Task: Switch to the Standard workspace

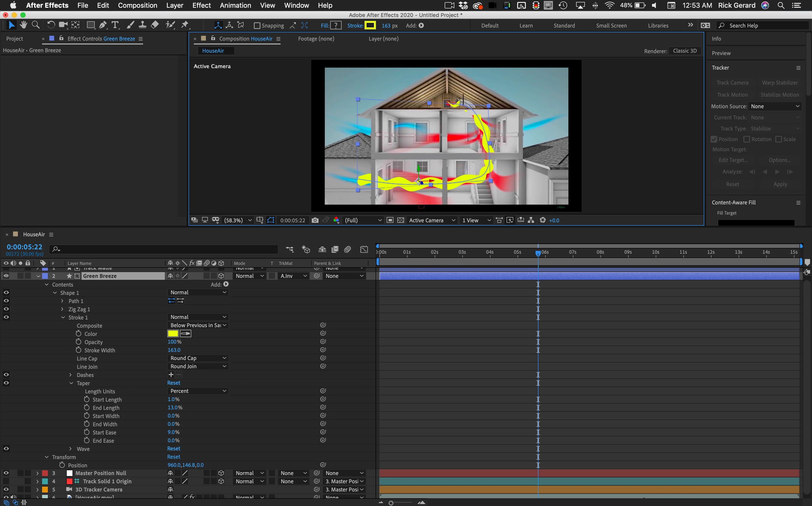Action: pyautogui.click(x=564, y=26)
